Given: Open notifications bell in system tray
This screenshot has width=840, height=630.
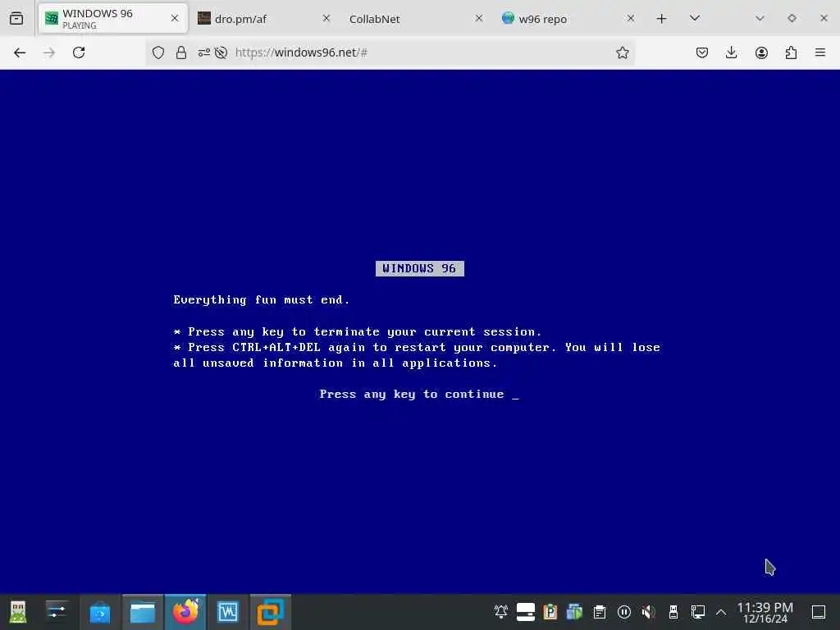Looking at the screenshot, I should 501,611.
